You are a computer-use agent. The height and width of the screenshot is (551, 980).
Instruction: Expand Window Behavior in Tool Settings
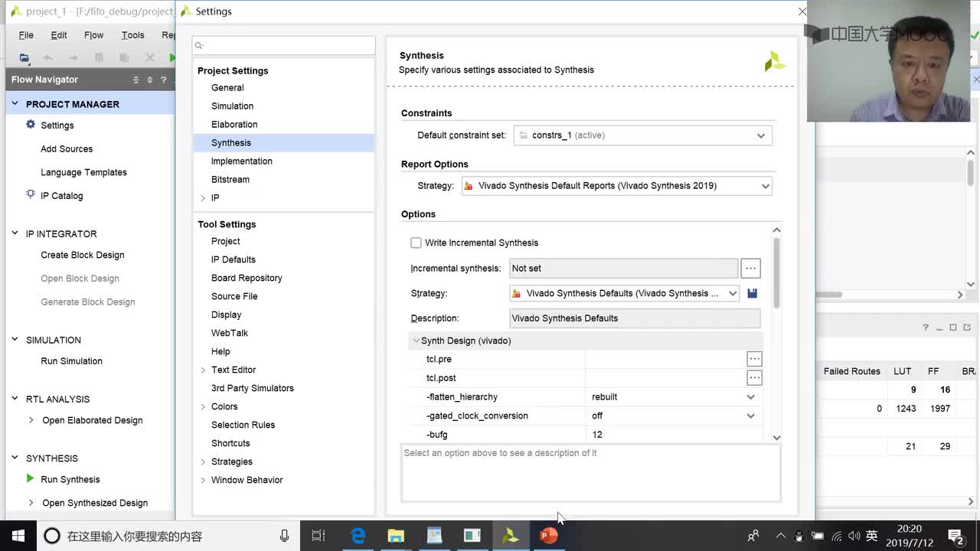203,480
